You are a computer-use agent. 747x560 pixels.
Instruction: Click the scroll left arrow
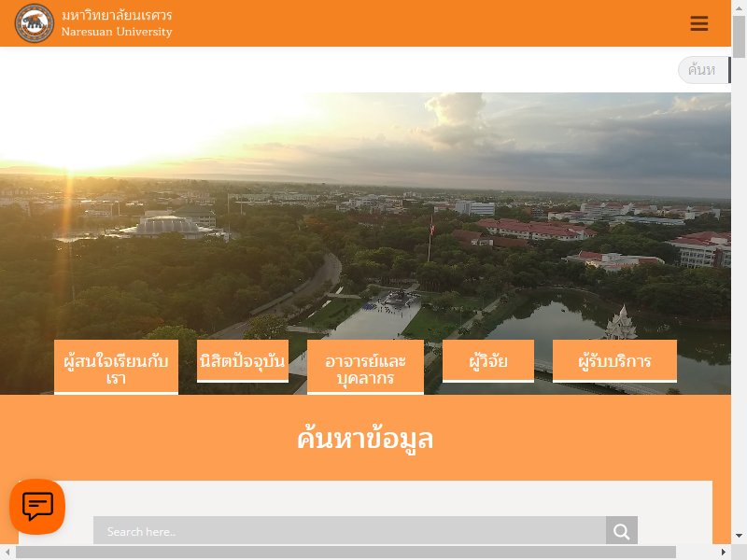click(7, 553)
